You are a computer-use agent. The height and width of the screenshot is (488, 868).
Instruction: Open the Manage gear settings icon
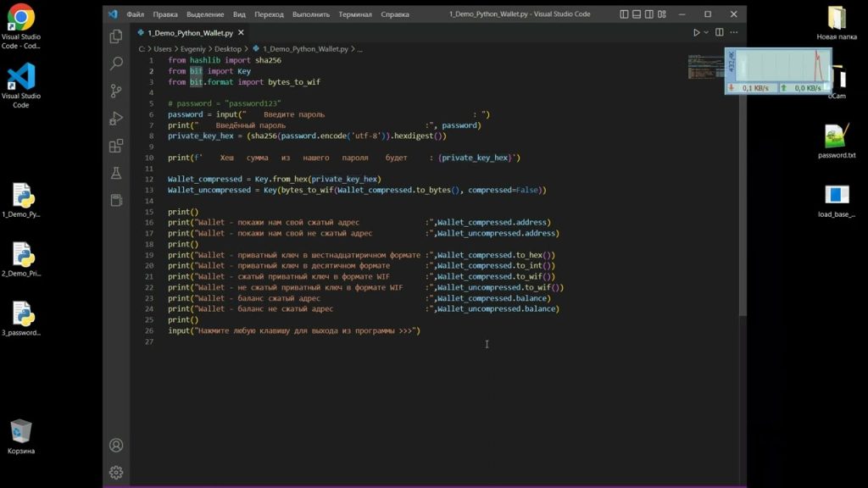click(116, 472)
